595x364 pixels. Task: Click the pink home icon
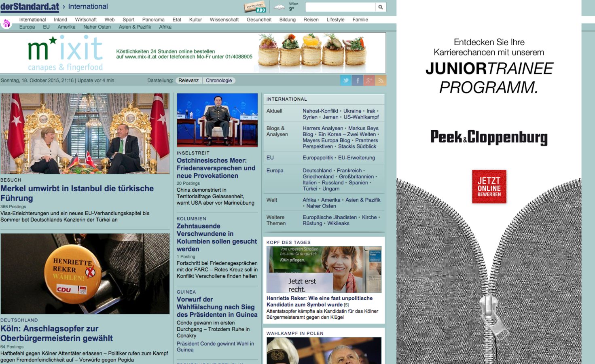[6, 23]
